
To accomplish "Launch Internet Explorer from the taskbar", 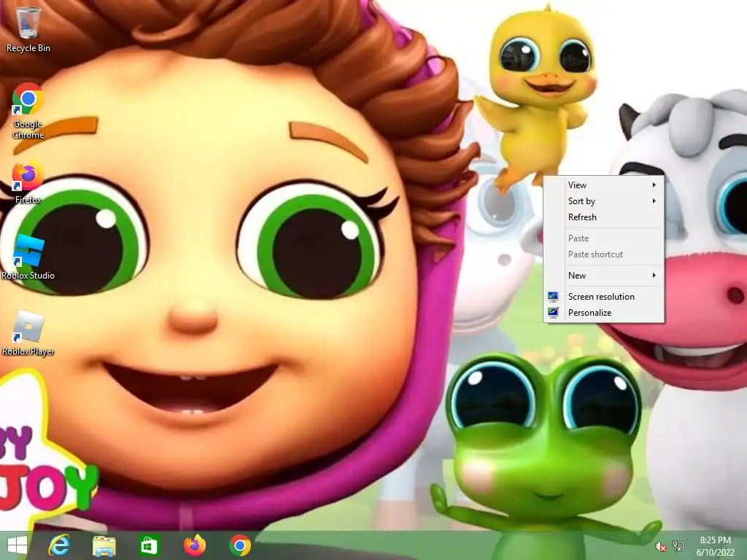I will coord(59,545).
